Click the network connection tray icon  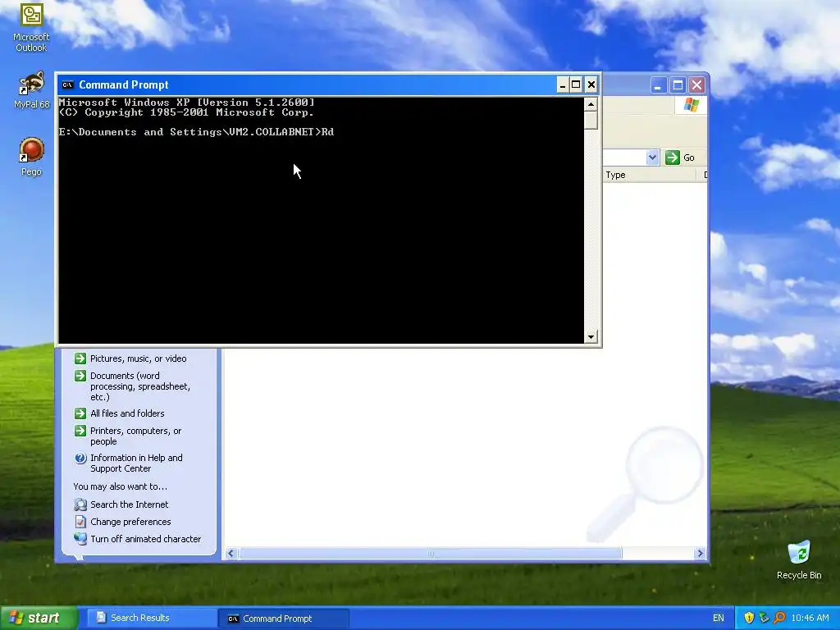pos(764,618)
